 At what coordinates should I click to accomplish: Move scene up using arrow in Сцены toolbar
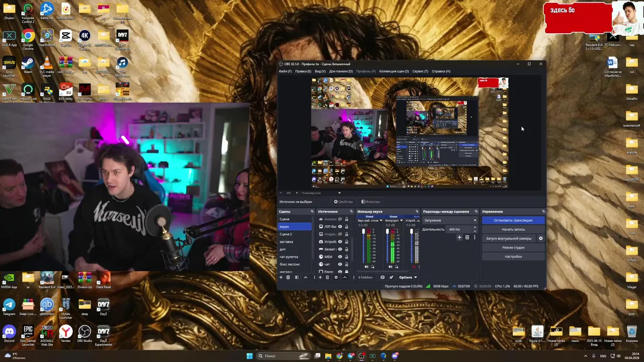[x=305, y=278]
